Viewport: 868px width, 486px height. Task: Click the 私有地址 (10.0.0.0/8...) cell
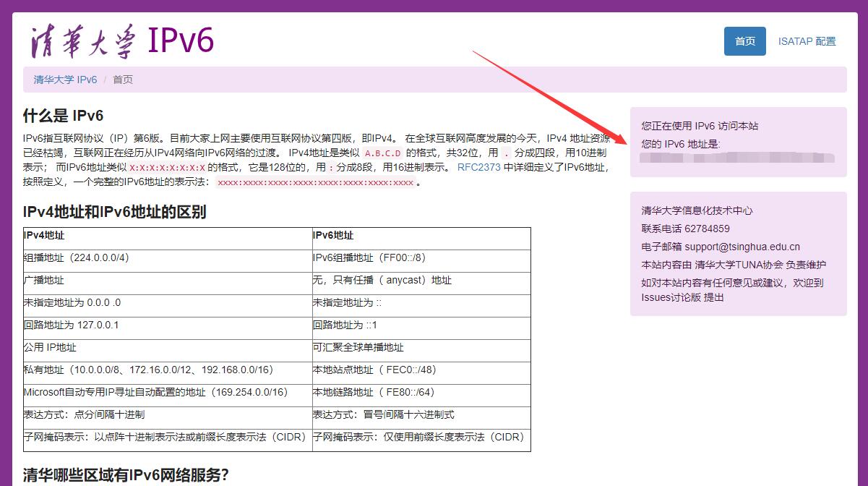click(168, 372)
